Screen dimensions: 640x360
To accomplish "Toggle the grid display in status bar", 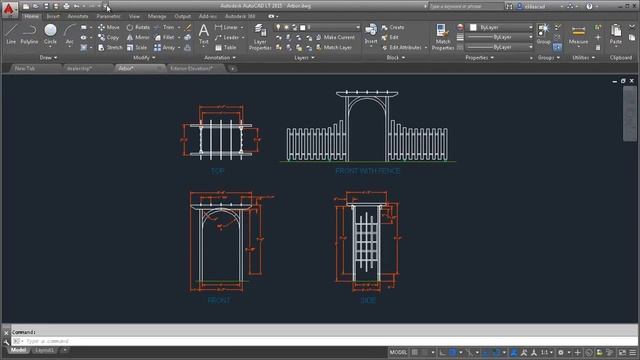I will click(415, 352).
